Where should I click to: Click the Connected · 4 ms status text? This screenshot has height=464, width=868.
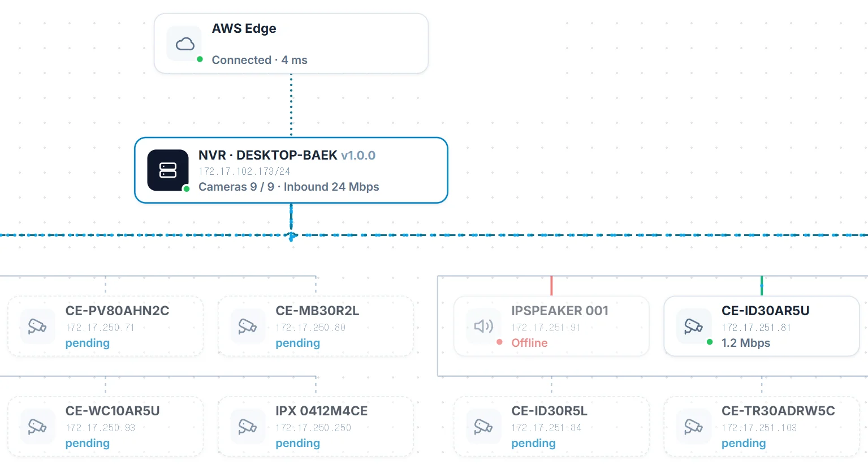tap(260, 60)
